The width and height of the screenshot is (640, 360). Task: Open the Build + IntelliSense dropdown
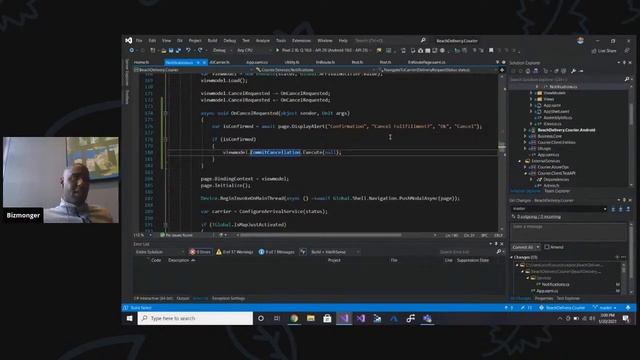click(x=335, y=252)
